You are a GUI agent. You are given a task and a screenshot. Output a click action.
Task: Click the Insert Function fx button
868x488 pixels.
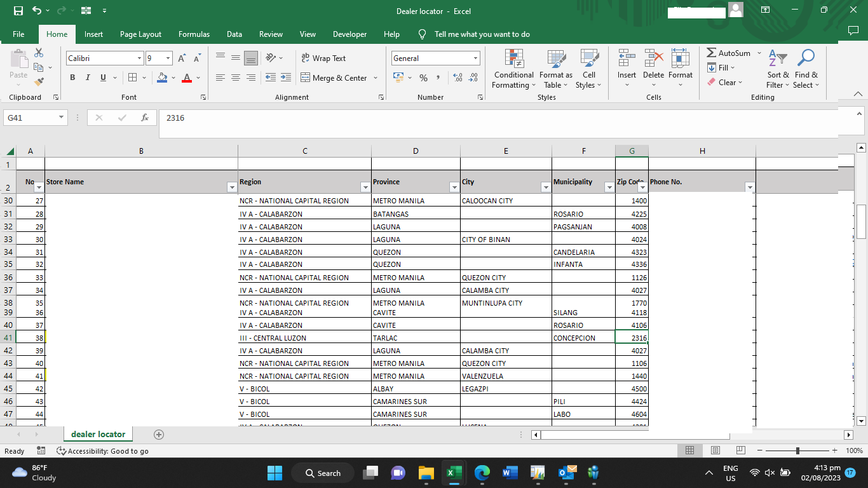(x=145, y=118)
